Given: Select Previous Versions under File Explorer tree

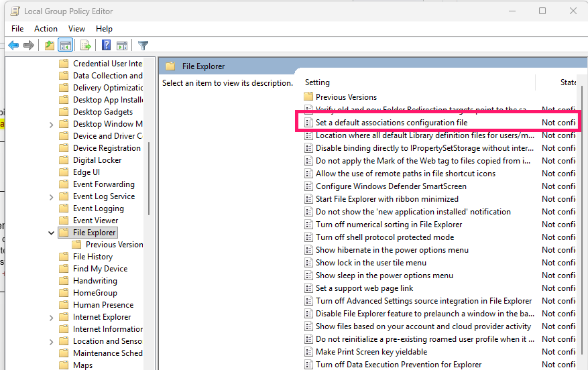Looking at the screenshot, I should (115, 245).
